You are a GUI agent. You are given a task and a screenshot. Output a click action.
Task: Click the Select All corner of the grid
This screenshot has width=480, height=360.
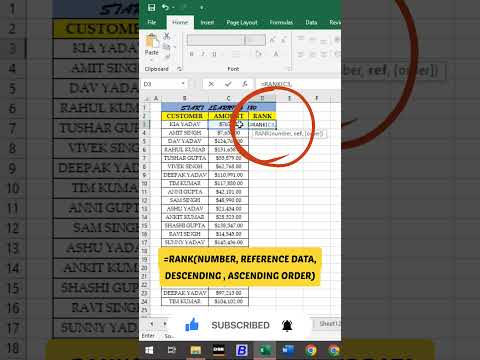tap(146, 98)
